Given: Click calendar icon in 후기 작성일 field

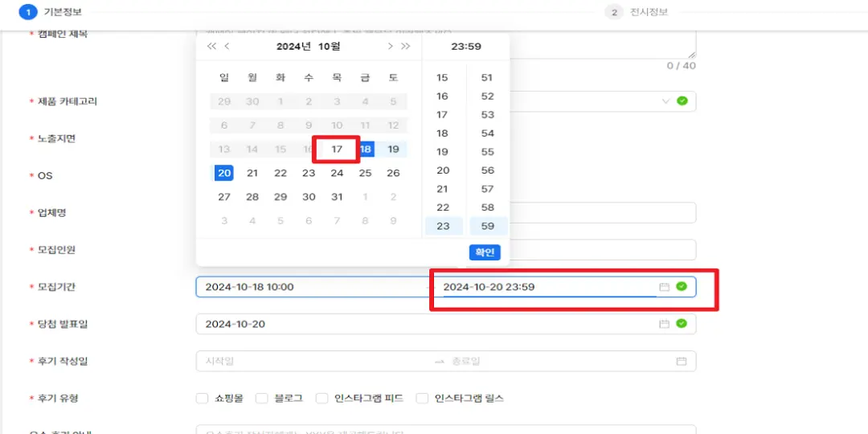Looking at the screenshot, I should pyautogui.click(x=681, y=362).
